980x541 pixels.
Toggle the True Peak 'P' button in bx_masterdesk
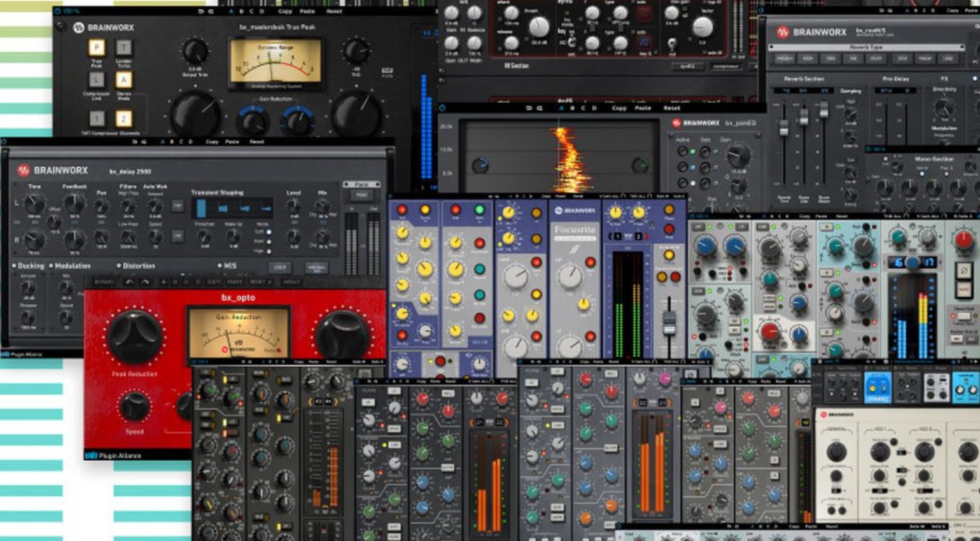tap(96, 48)
